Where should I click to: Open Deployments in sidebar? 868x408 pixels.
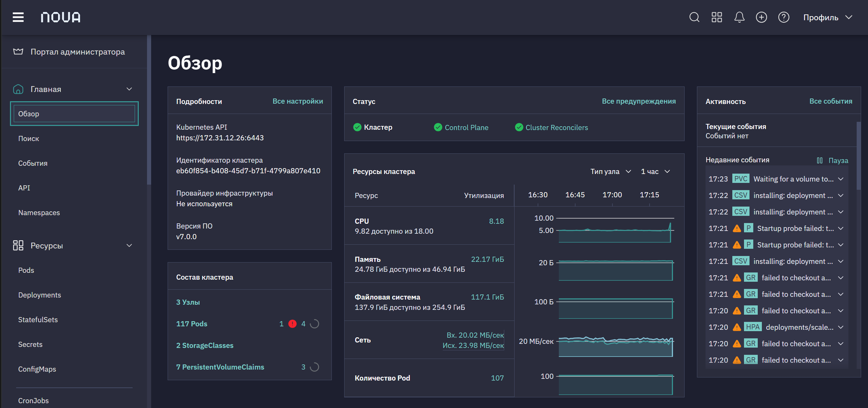40,295
